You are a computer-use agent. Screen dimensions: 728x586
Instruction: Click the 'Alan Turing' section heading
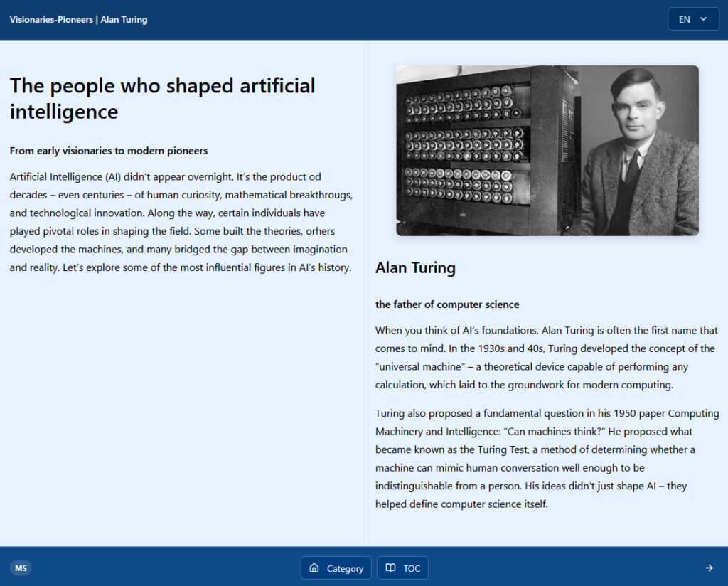pos(415,267)
